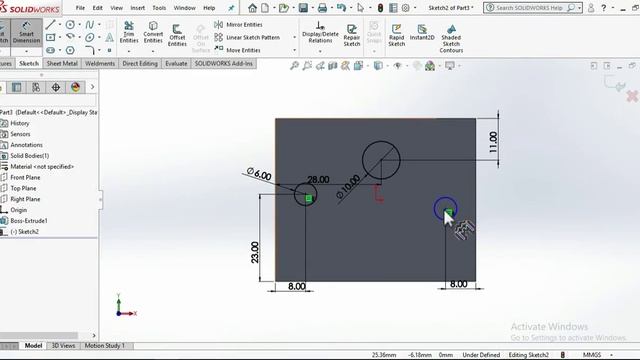Open the Insert menu
Screen dimensions: 640x360
138,8
